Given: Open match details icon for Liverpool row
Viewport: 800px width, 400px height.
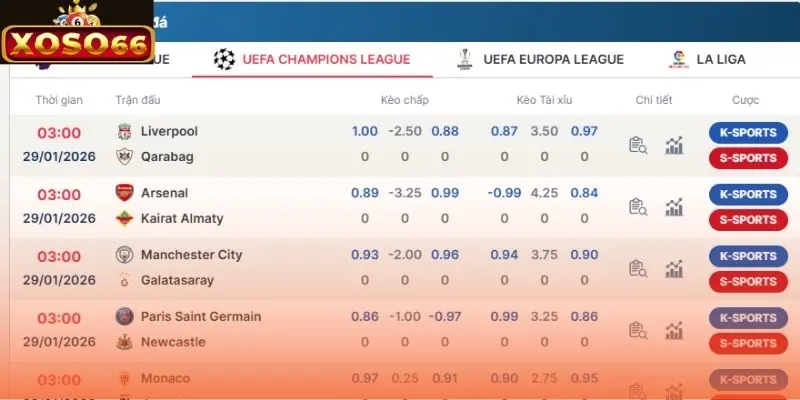Looking at the screenshot, I should coord(637,145).
